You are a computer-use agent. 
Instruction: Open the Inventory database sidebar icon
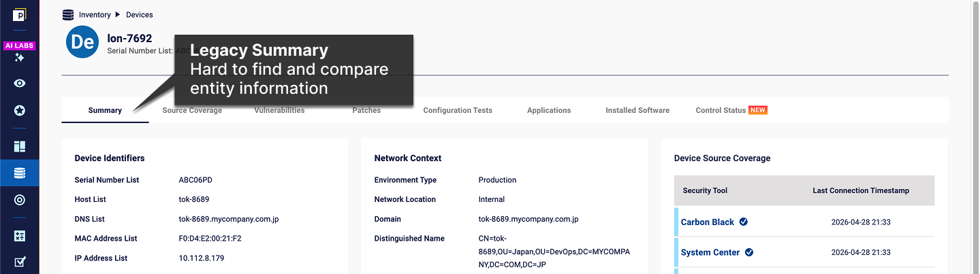tap(20, 173)
